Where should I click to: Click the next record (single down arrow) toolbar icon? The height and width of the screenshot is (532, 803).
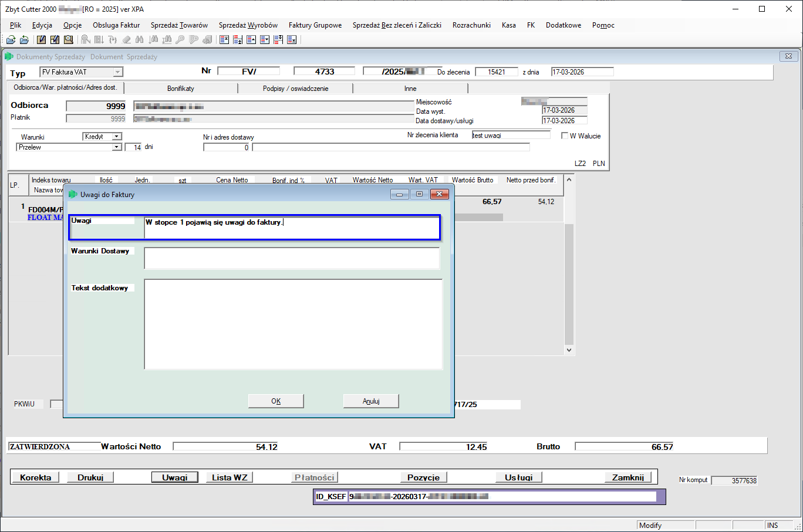[x=265, y=39]
